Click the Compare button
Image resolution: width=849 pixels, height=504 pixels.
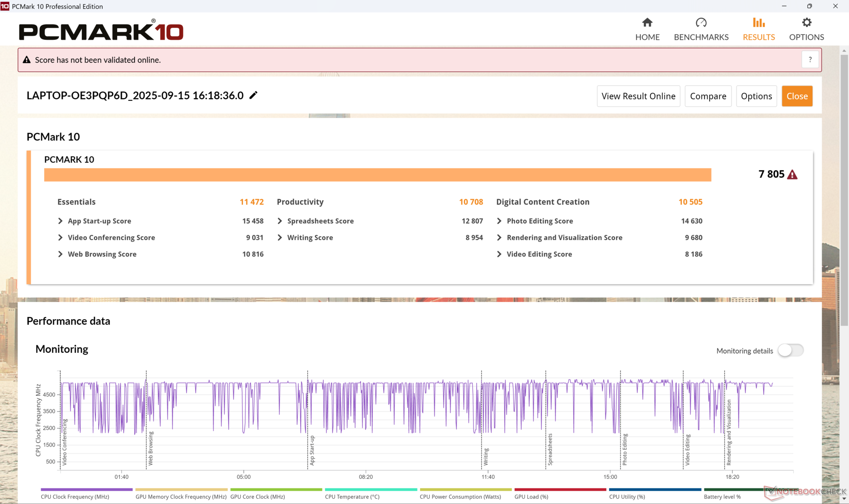pos(707,96)
